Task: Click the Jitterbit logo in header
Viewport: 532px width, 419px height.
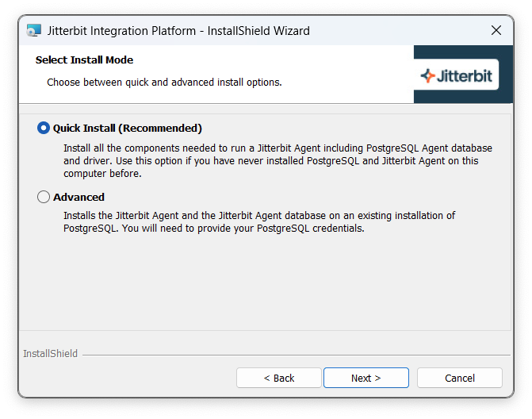Action: tap(457, 75)
